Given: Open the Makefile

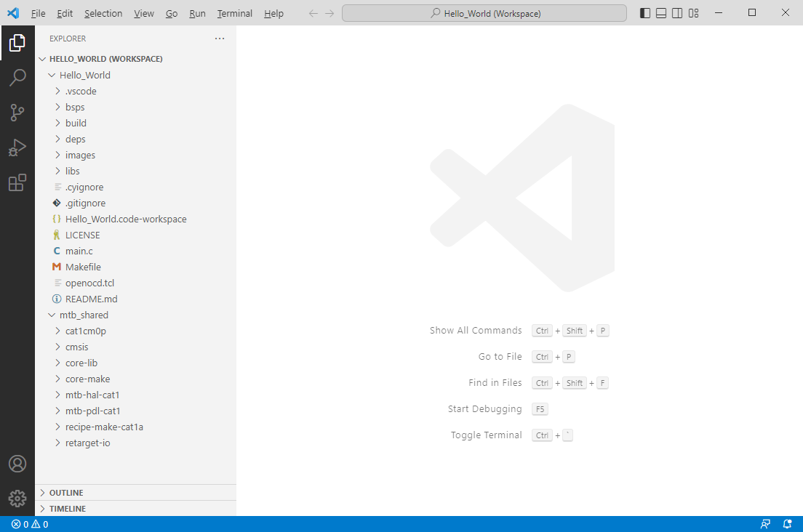Looking at the screenshot, I should tap(136, 267).
